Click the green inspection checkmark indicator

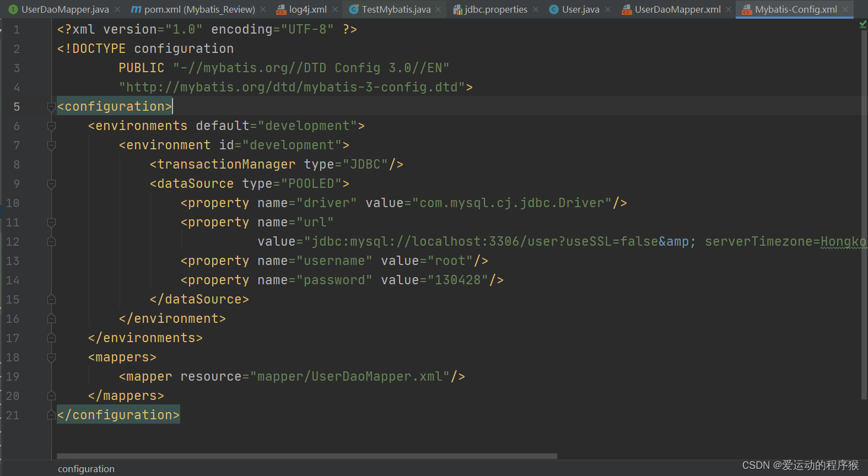click(862, 25)
